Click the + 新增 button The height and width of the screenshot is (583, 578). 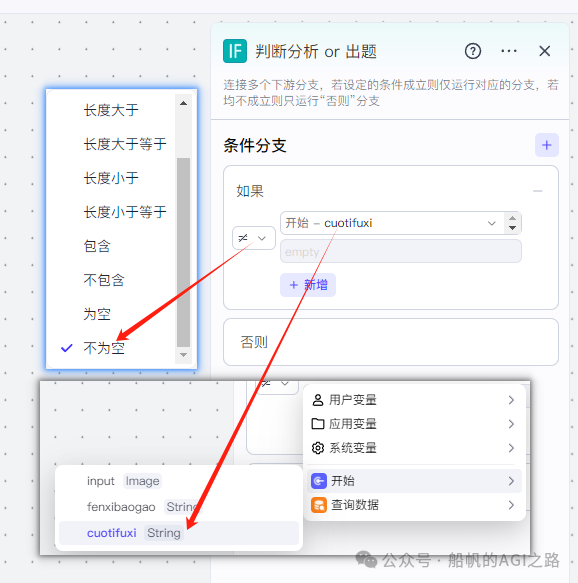(x=308, y=285)
